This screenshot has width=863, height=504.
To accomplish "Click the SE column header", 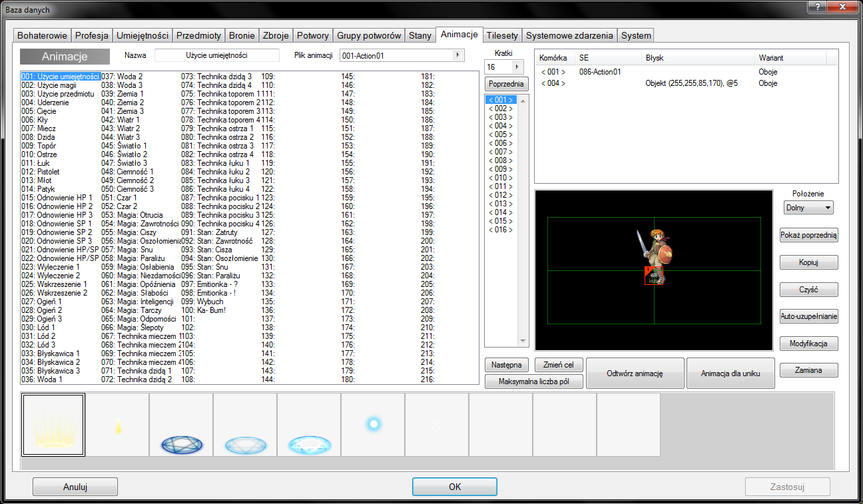I will point(609,58).
